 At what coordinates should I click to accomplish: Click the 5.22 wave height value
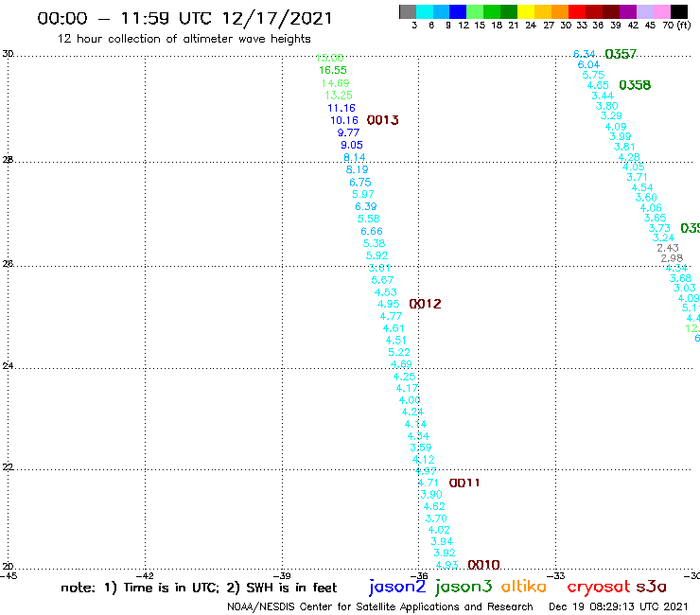(399, 352)
